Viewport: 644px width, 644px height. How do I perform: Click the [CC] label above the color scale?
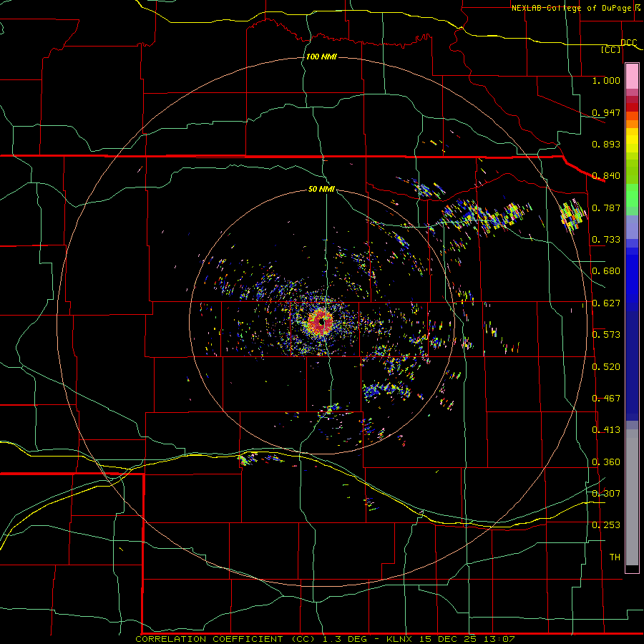point(611,49)
